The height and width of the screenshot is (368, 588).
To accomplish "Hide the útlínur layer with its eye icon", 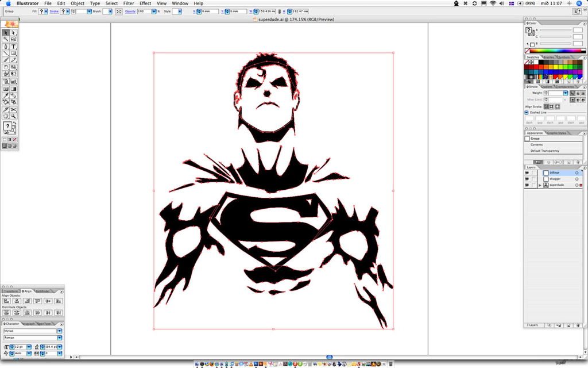I will pos(527,172).
